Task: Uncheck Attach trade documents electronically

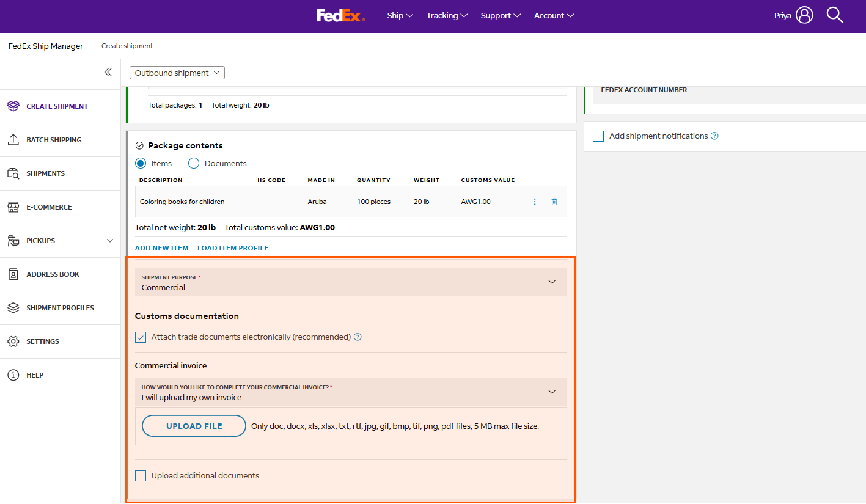Action: click(x=141, y=337)
